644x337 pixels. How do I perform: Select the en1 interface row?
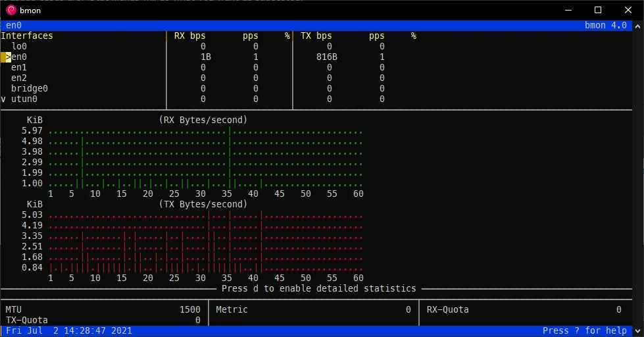[x=19, y=67]
